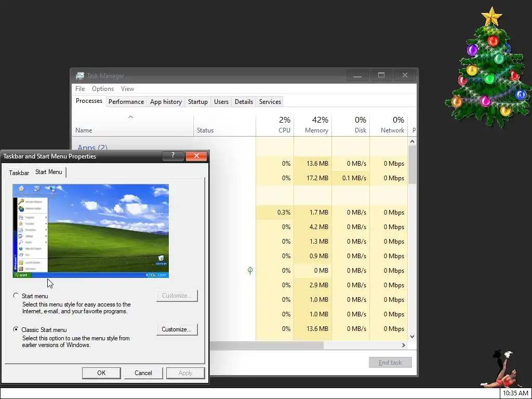532x399 pixels.
Task: Select the Classic Start menu radio option
Action: pos(16,329)
